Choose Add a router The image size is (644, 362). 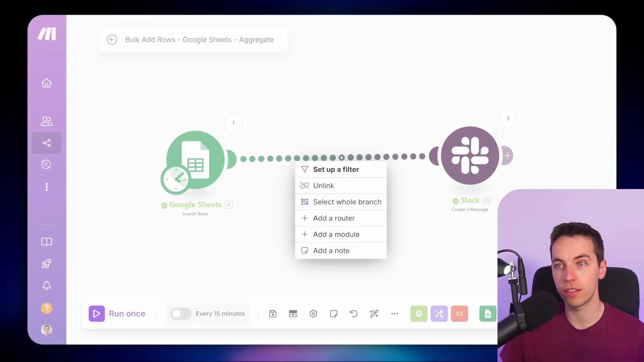coord(341,218)
